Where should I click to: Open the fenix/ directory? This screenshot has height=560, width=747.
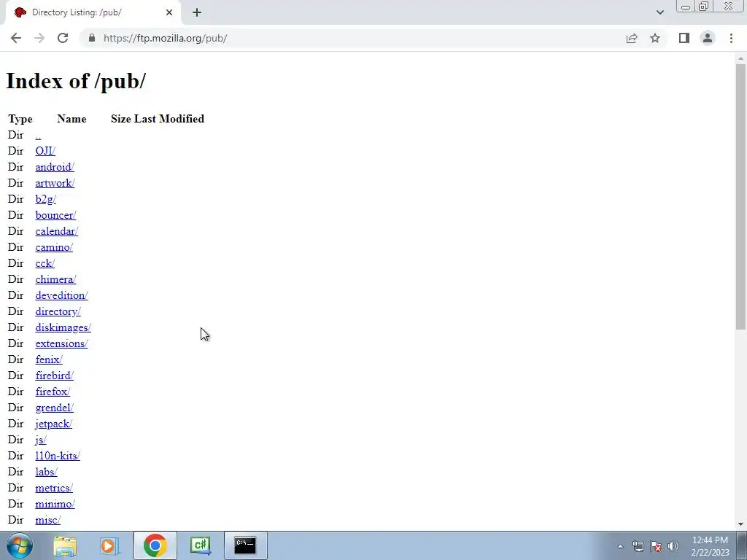[x=49, y=359]
